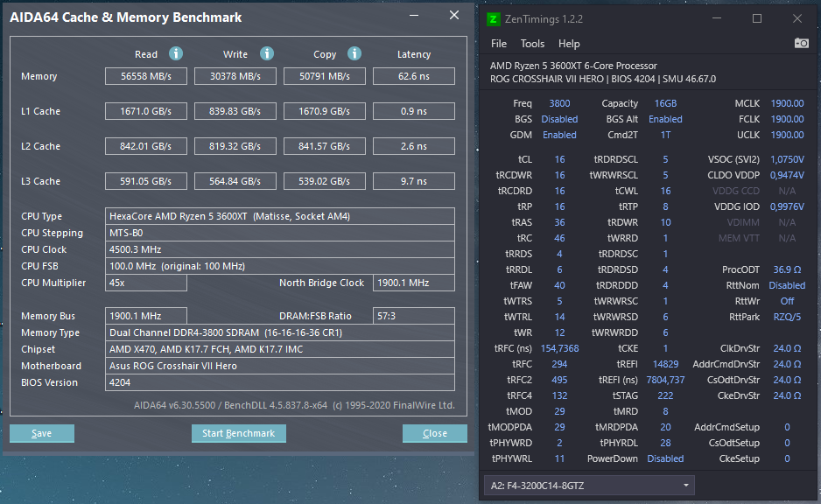Screen dimensions: 821x504
Task: Click tPHYRDL value 28
Action: pos(665,444)
